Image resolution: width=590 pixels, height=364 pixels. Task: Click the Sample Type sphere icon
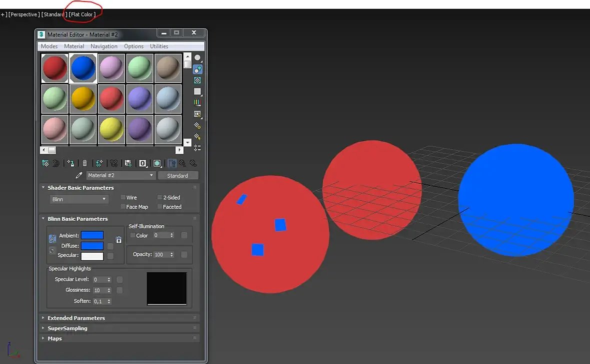click(197, 58)
